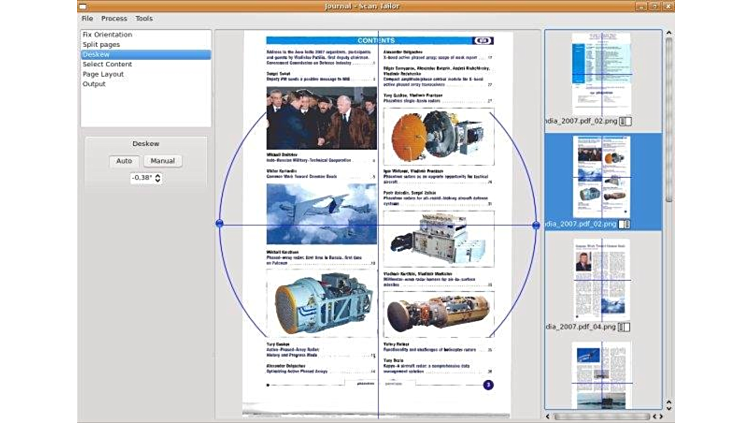Select the Fix Orientation stage
752x423 pixels.
(x=107, y=35)
